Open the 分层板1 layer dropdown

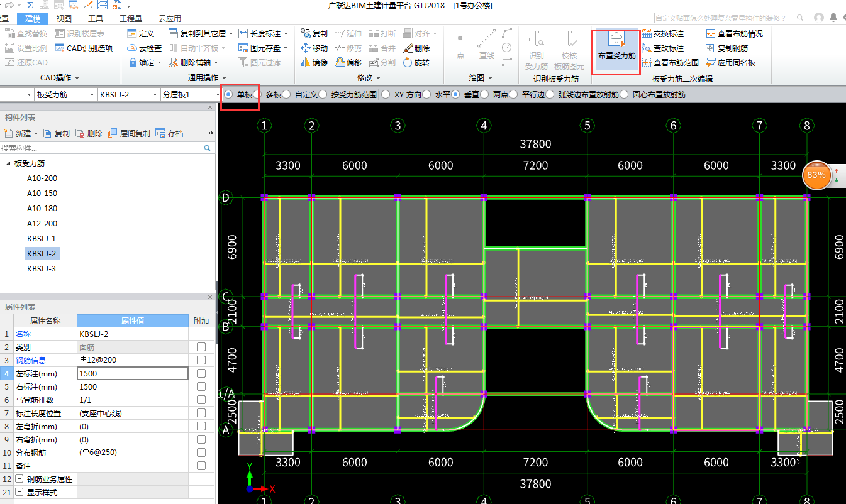[192, 94]
